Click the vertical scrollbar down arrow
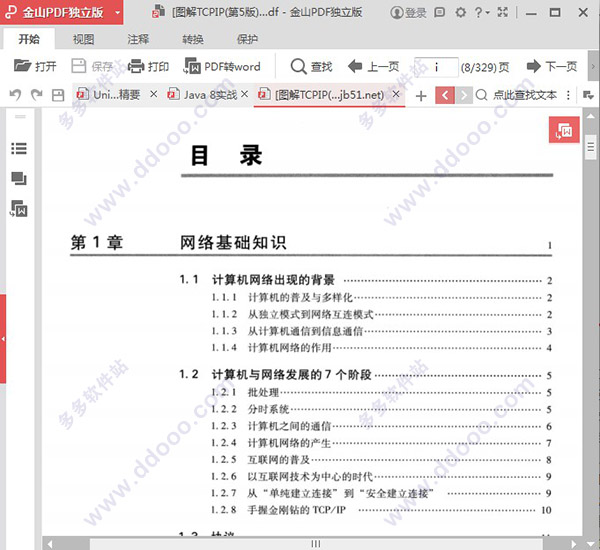 [x=591, y=543]
